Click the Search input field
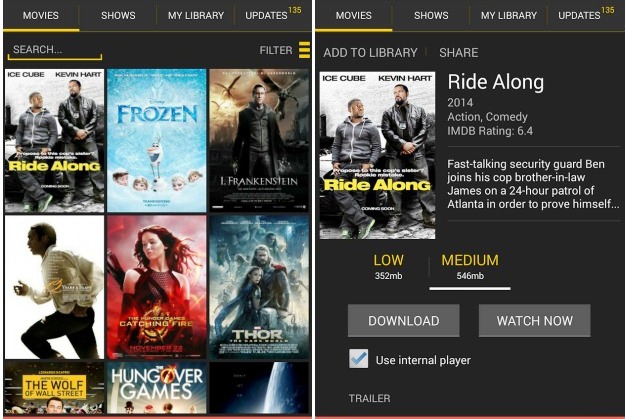 55,50
